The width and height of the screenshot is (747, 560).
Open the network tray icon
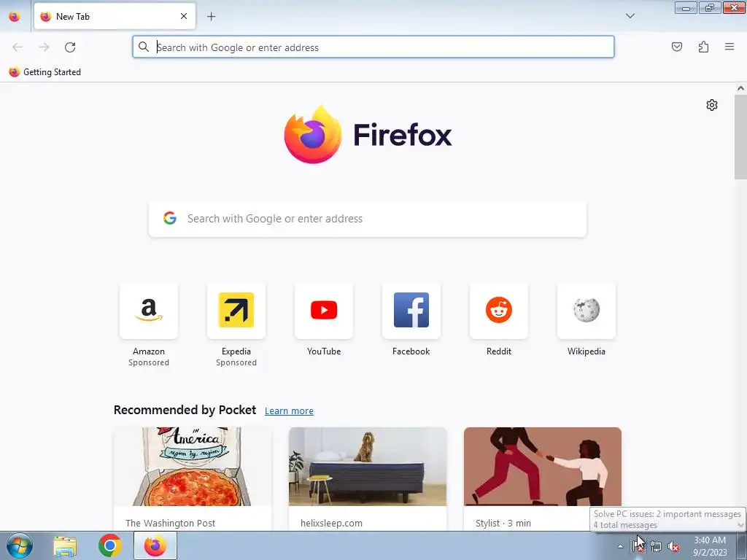point(656,546)
